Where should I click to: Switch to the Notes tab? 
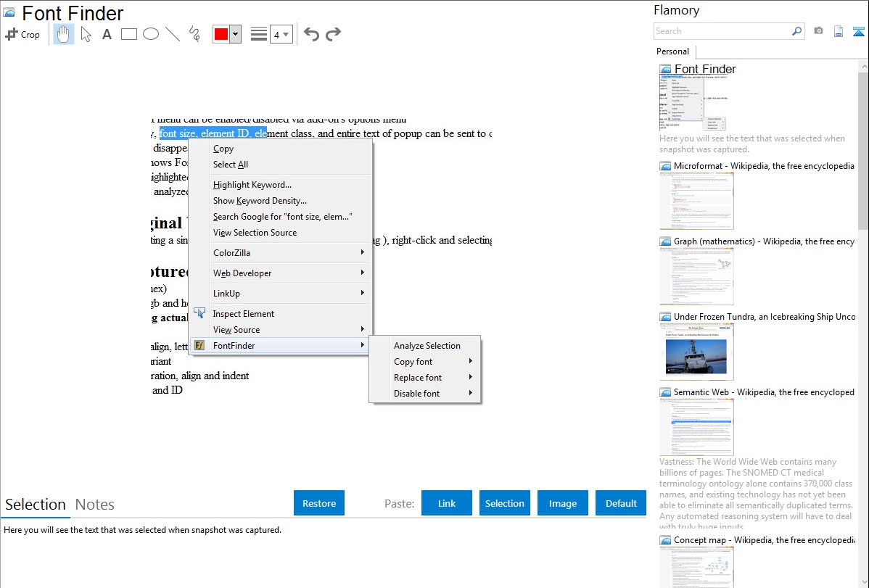[x=95, y=505]
